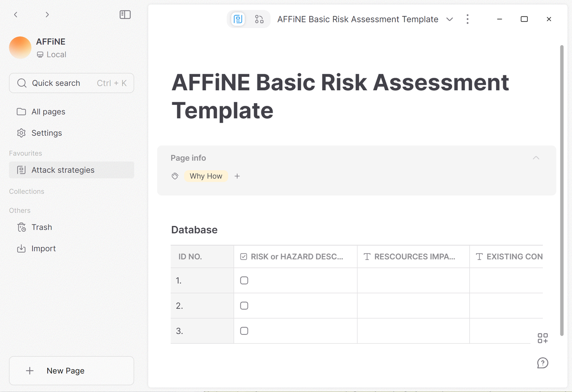Image resolution: width=572 pixels, height=392 pixels.
Task: Open the Trash
Action: click(71, 227)
